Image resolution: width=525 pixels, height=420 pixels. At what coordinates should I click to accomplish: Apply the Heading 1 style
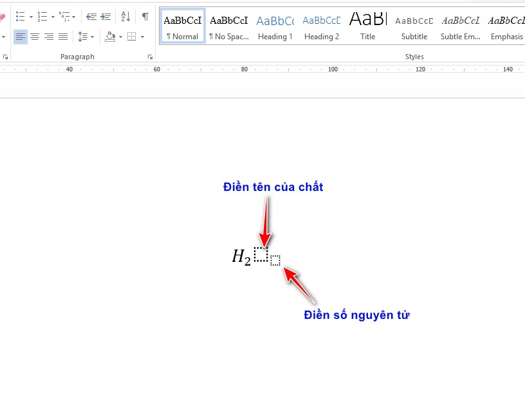(x=275, y=26)
